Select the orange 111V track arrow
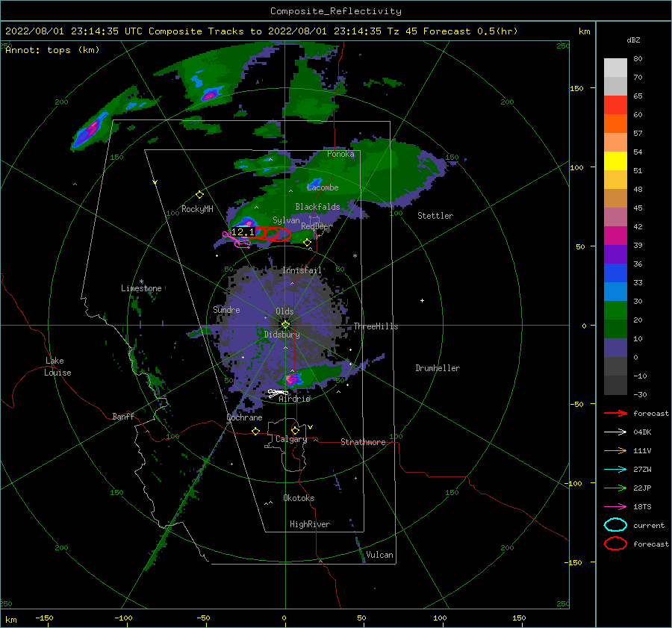 click(x=615, y=450)
